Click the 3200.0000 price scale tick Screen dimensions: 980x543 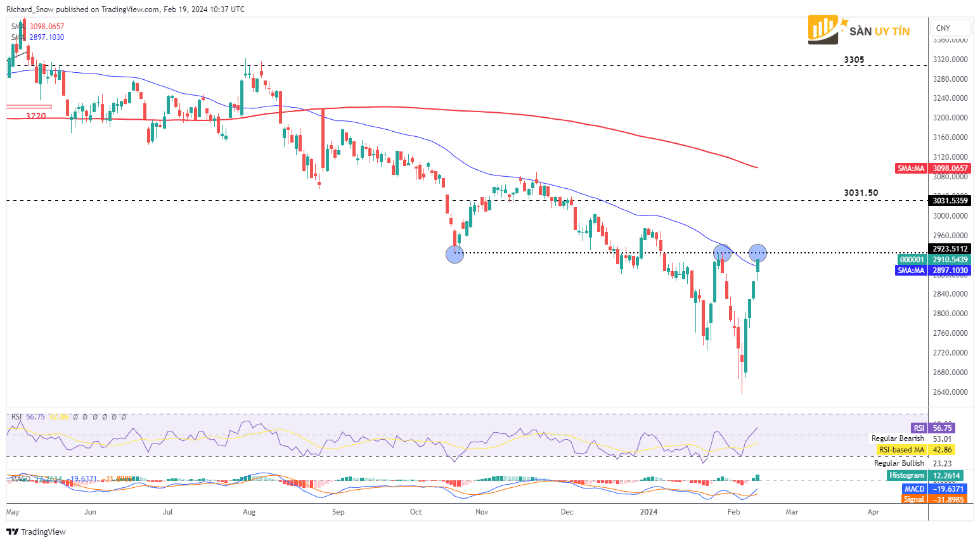tap(950, 118)
